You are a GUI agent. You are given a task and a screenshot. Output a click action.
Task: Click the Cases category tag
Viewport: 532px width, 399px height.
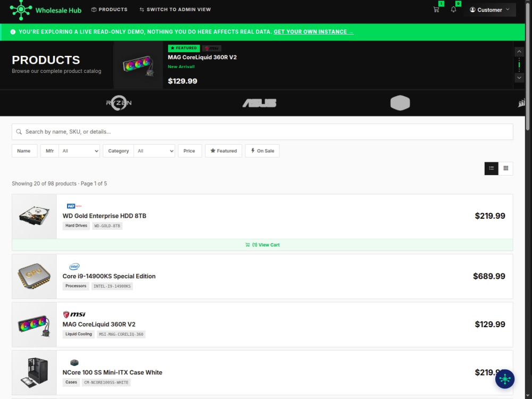[x=71, y=383]
